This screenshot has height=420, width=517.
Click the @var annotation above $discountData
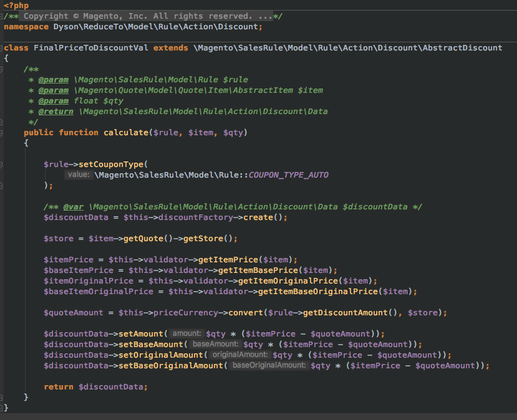74,206
